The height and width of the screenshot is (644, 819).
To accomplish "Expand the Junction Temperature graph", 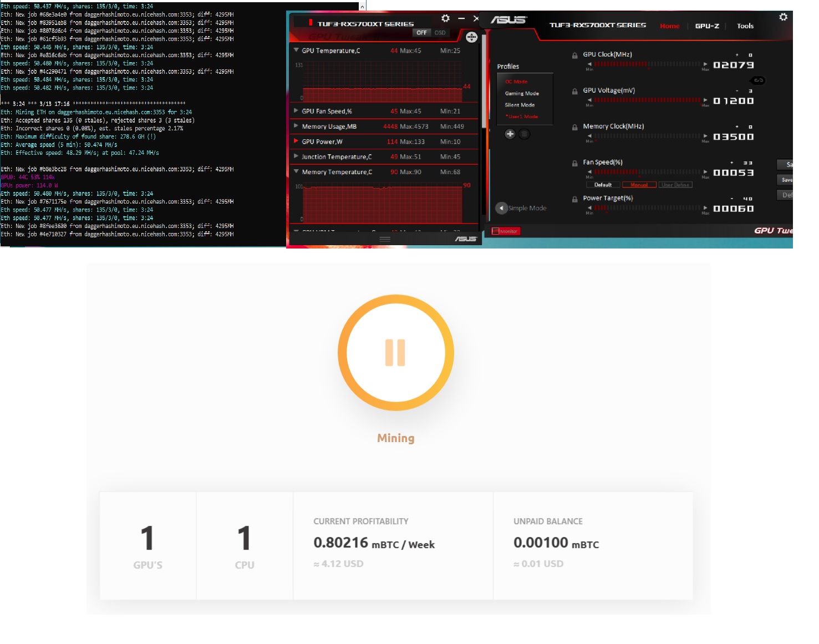I will coord(296,156).
